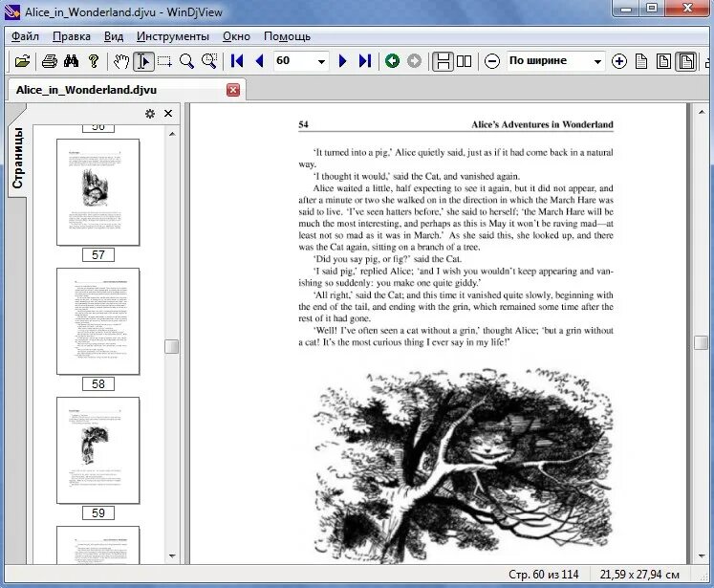Screen dimensions: 714x588
Task: Open the Правка menu
Action: [x=72, y=36]
